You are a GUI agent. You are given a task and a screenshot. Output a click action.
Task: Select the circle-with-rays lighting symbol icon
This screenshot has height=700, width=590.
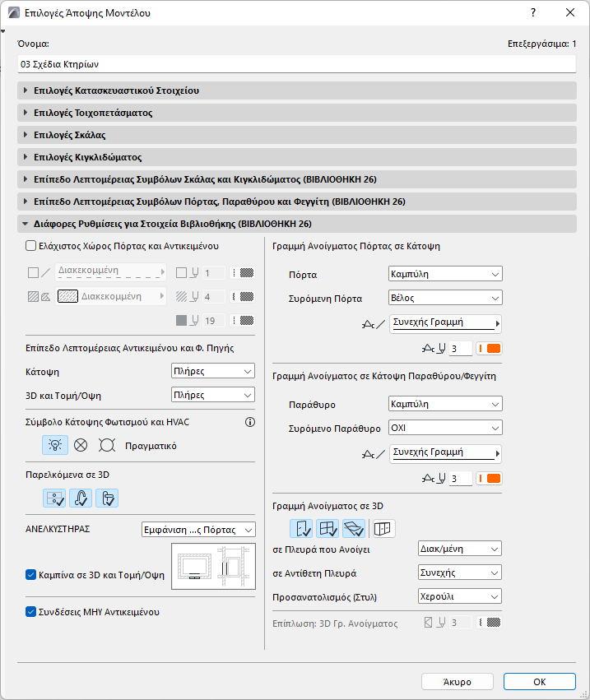coord(107,445)
